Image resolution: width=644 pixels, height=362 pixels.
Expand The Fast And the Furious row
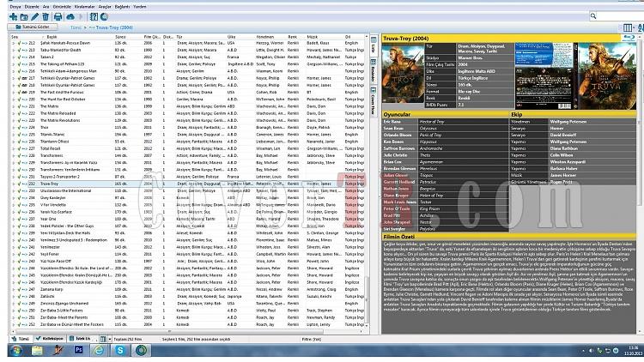14,93
